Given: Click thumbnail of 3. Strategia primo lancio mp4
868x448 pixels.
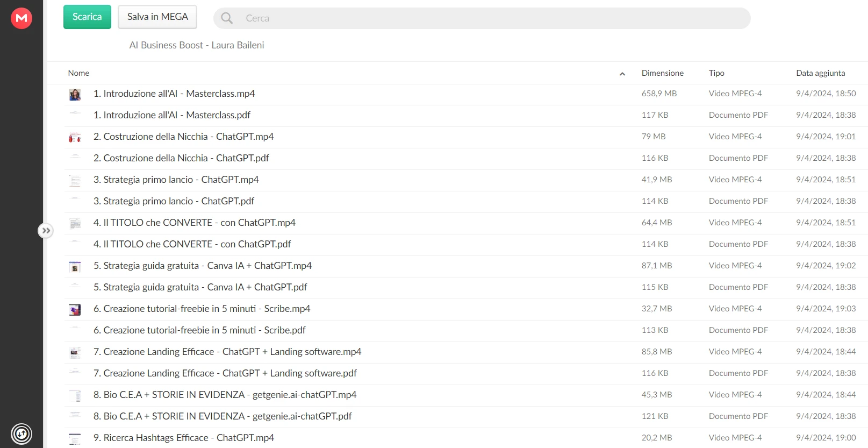Looking at the screenshot, I should (x=75, y=181).
